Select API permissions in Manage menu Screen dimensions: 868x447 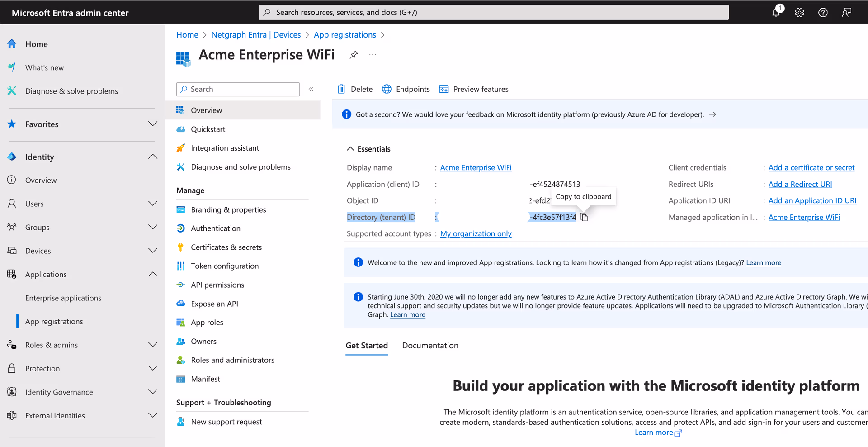tap(217, 285)
